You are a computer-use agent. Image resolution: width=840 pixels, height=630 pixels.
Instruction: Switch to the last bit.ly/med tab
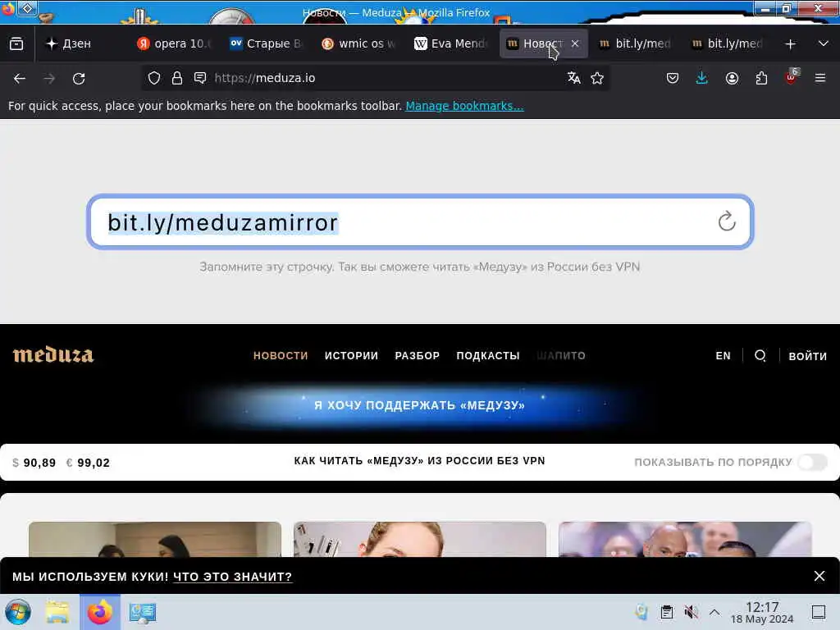pyautogui.click(x=727, y=43)
